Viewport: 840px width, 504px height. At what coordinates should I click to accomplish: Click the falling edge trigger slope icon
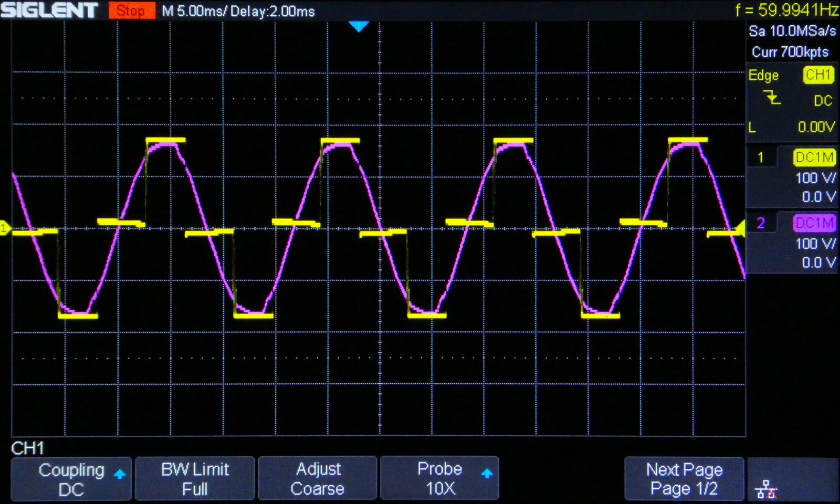coord(772,97)
